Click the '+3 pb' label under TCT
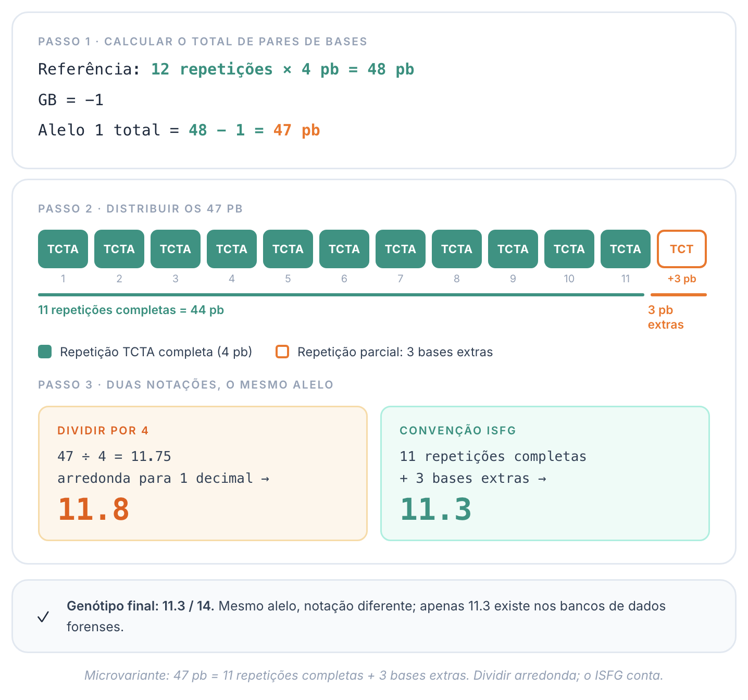The image size is (748, 700). coord(682,279)
